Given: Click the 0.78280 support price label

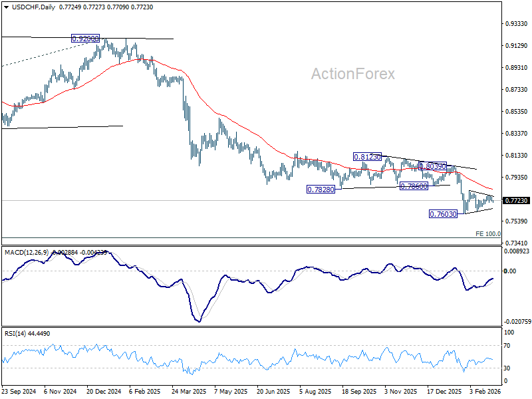Looking at the screenshot, I should coord(321,190).
